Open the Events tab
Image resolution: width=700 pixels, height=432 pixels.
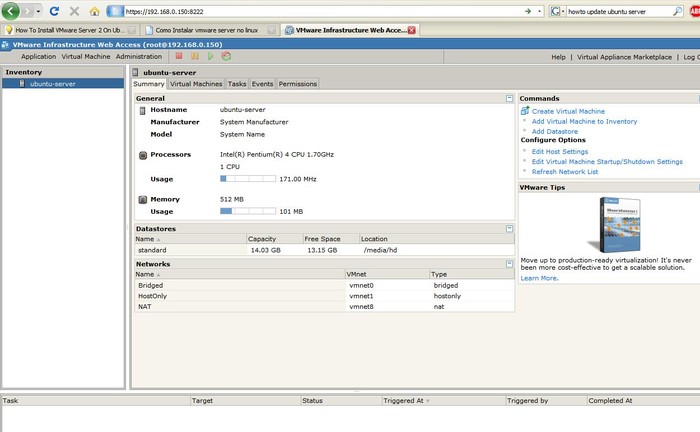click(x=262, y=84)
